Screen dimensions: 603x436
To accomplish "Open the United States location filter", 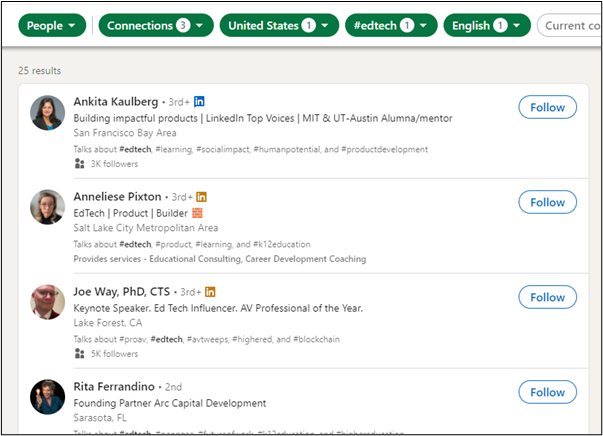I will click(279, 25).
